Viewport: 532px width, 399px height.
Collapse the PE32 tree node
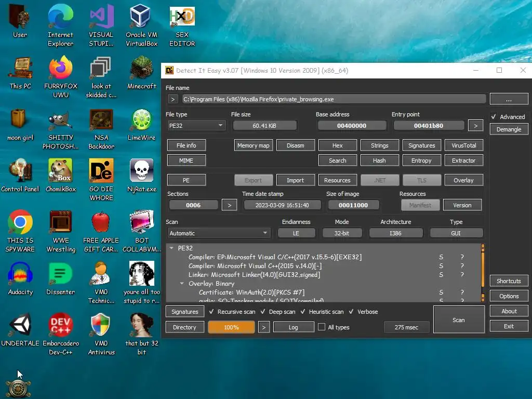(171, 248)
